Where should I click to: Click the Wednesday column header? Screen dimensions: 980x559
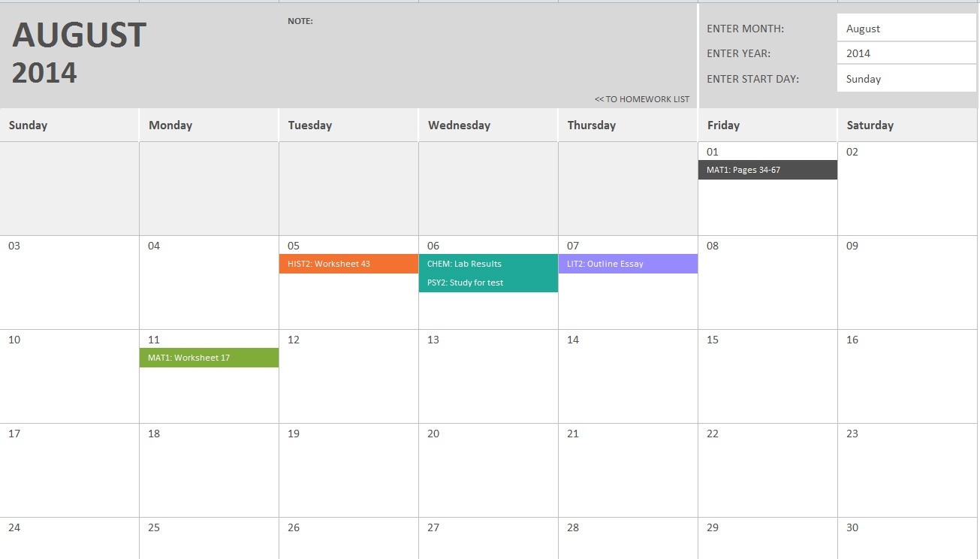(488, 125)
